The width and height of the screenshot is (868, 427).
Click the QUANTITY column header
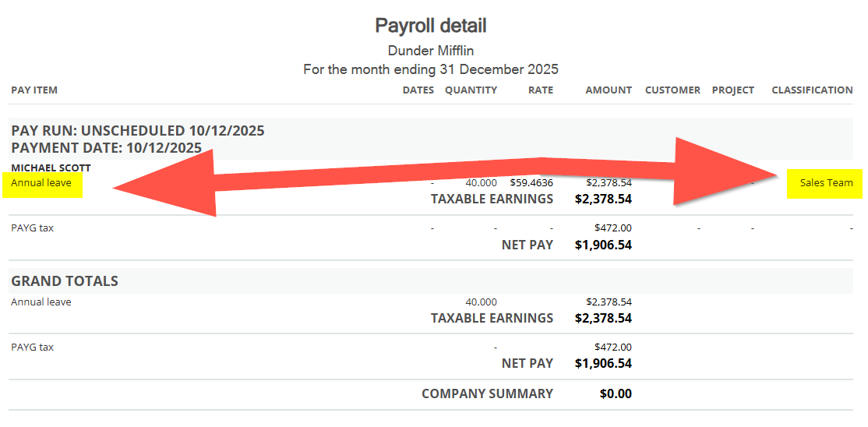(471, 90)
